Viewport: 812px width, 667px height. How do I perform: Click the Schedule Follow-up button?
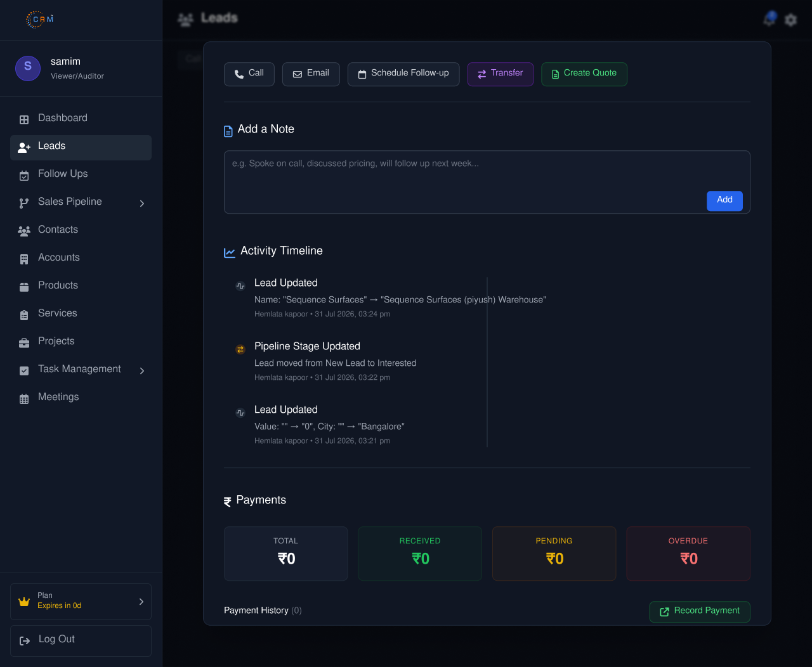coord(403,74)
